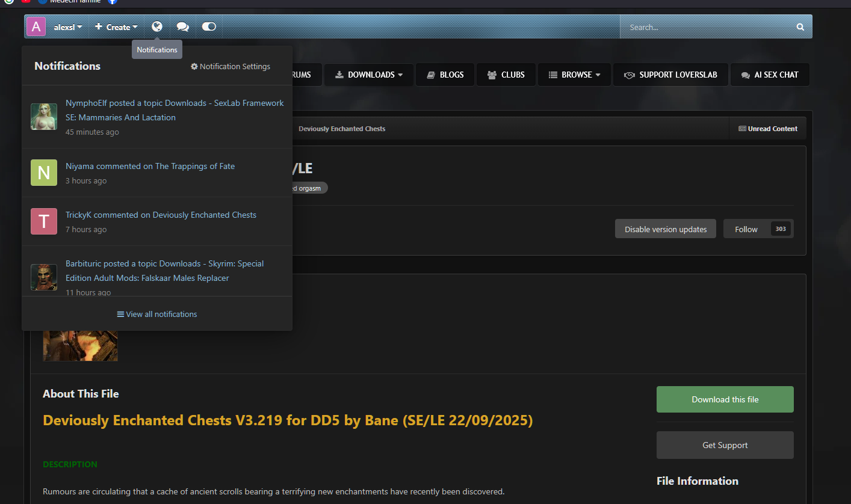Open the CLUBS section

506,75
